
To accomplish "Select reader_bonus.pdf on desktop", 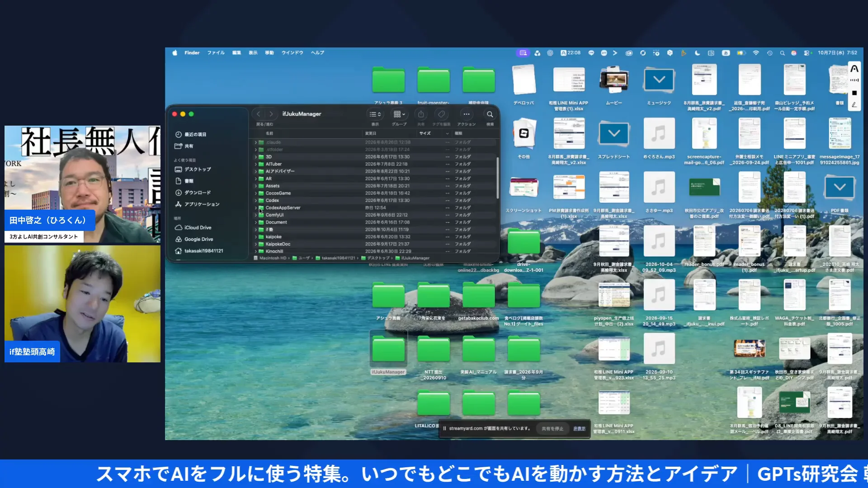I will (704, 246).
